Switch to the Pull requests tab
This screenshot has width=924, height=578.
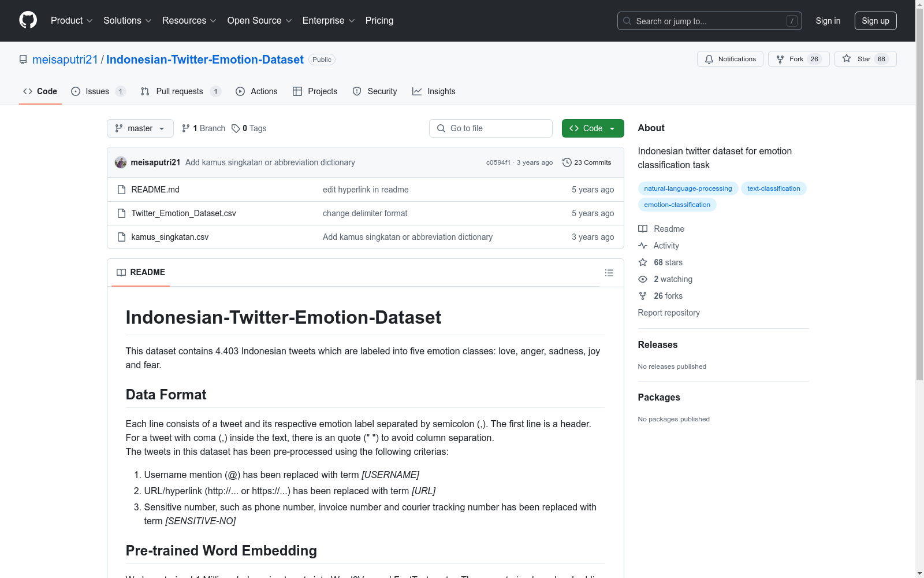(x=181, y=91)
